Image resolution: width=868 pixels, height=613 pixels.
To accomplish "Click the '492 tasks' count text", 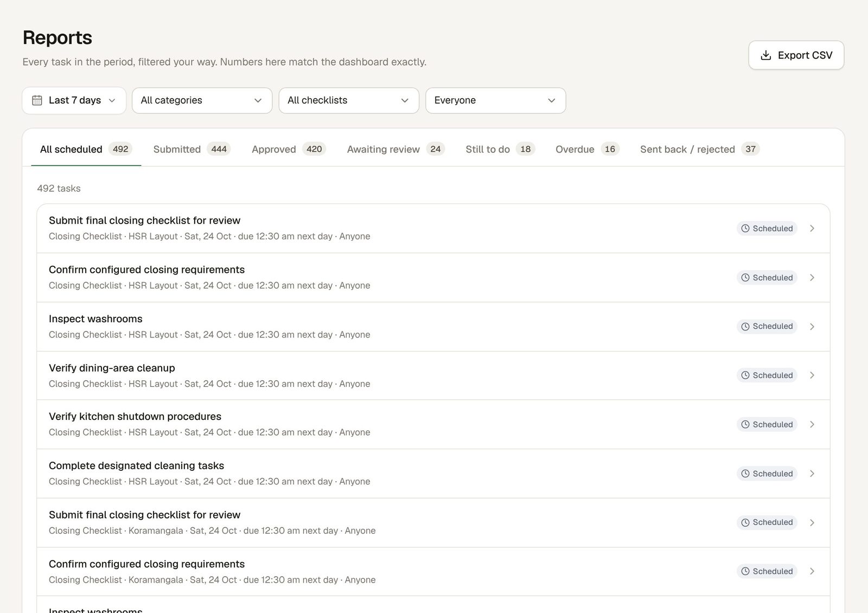I will [x=59, y=188].
